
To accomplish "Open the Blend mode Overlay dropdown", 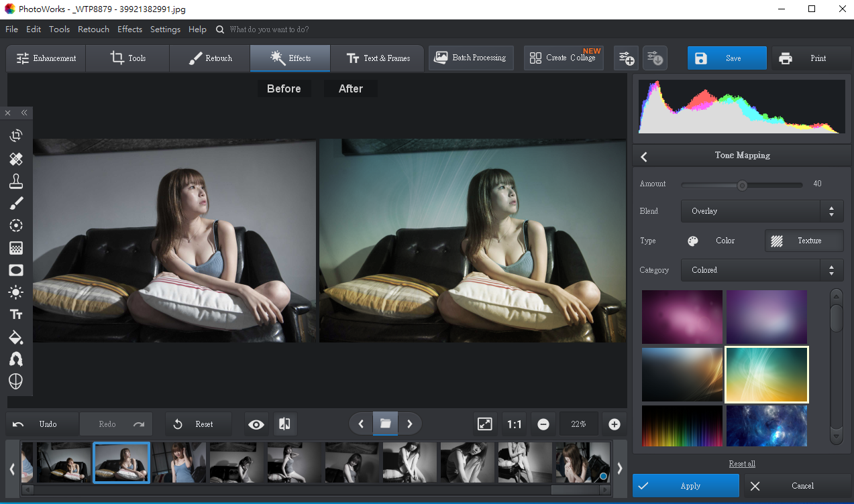I will coord(761,211).
